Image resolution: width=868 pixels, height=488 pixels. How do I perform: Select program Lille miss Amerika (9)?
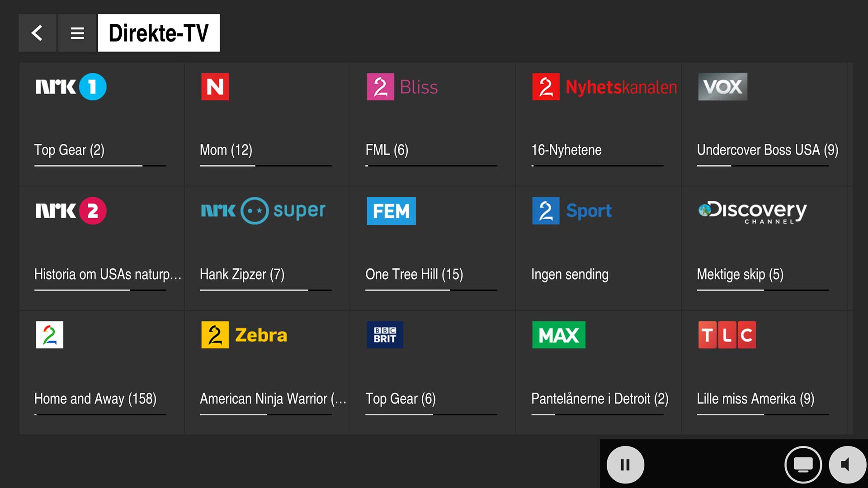tap(755, 399)
